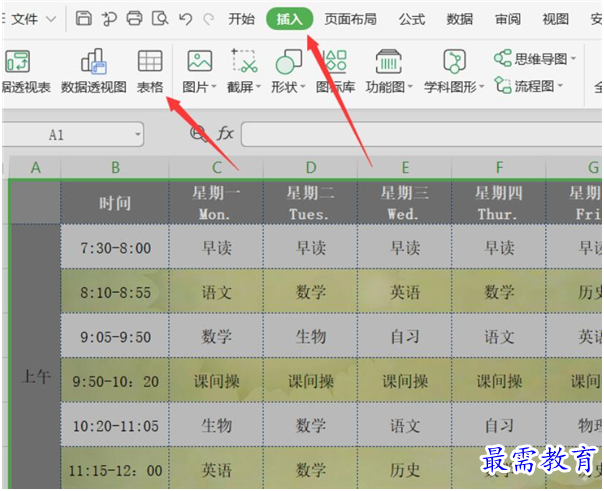Click 英语 cell in the 8:10-8:55 row
The width and height of the screenshot is (604, 491).
pyautogui.click(x=404, y=292)
